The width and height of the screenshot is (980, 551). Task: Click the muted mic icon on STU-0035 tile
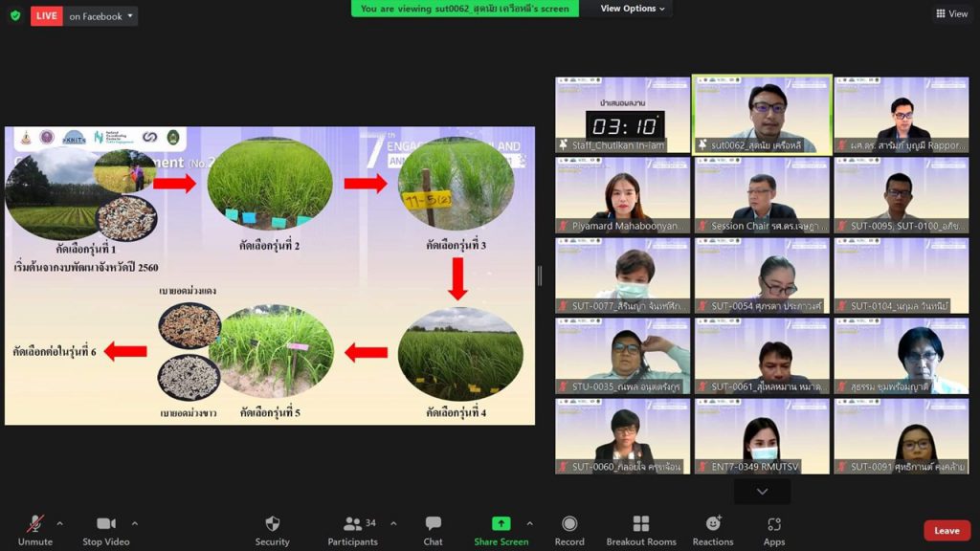[563, 386]
